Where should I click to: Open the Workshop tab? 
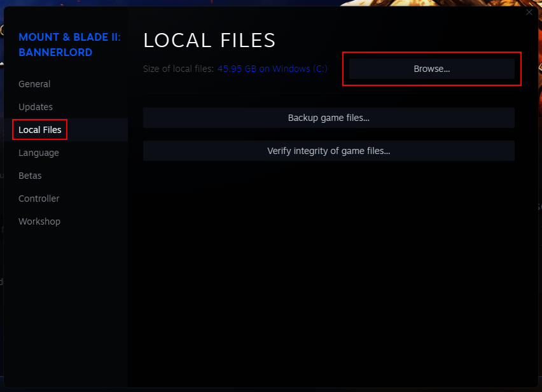(39, 221)
